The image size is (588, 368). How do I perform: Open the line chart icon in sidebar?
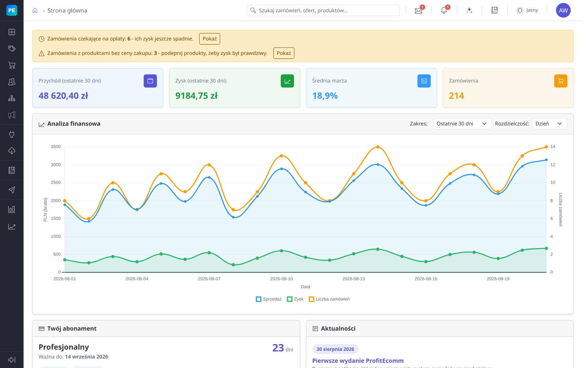(x=12, y=226)
